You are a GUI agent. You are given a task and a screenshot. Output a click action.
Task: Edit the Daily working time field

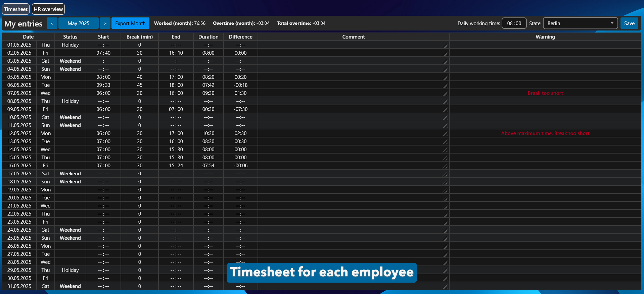tap(514, 23)
